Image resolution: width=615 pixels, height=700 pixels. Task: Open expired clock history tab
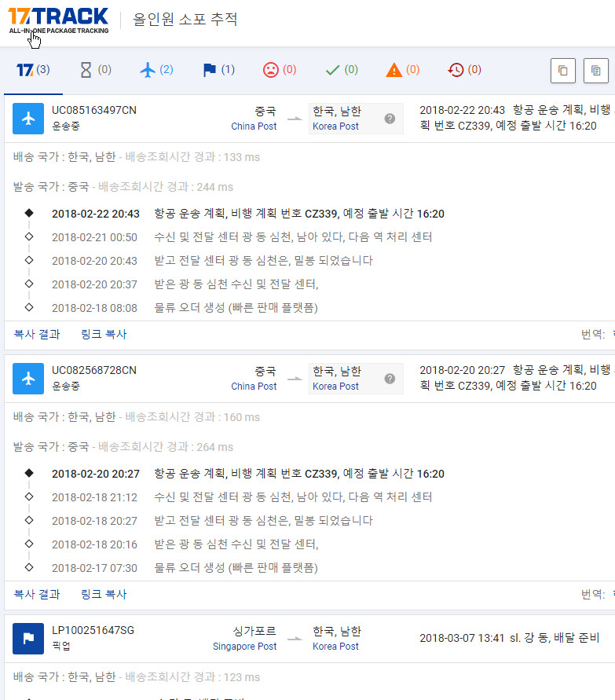click(x=464, y=70)
